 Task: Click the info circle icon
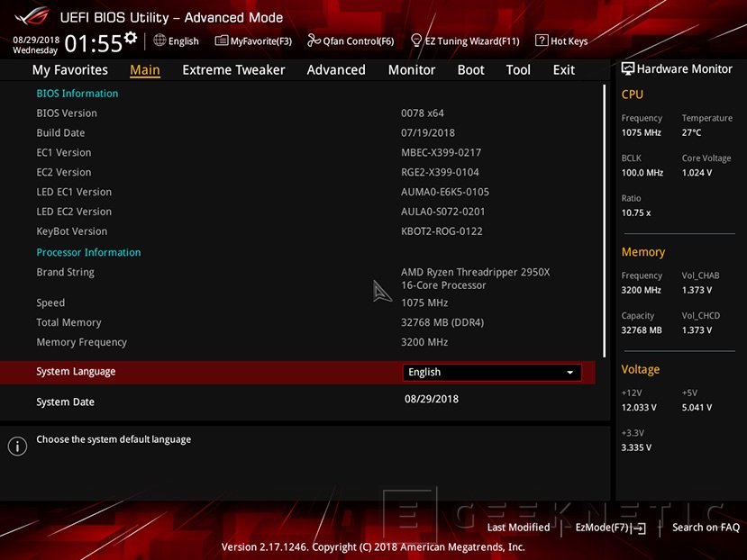(x=17, y=447)
